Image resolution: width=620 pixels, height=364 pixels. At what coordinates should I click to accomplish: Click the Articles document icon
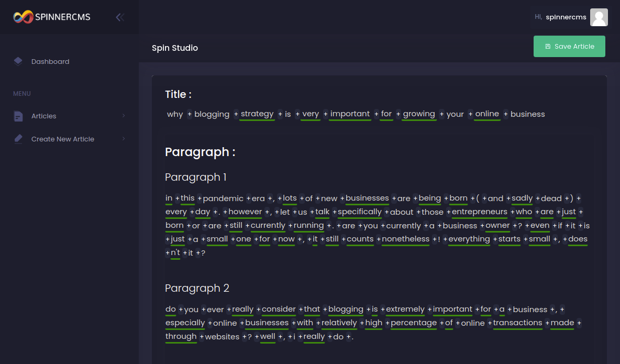[18, 116]
